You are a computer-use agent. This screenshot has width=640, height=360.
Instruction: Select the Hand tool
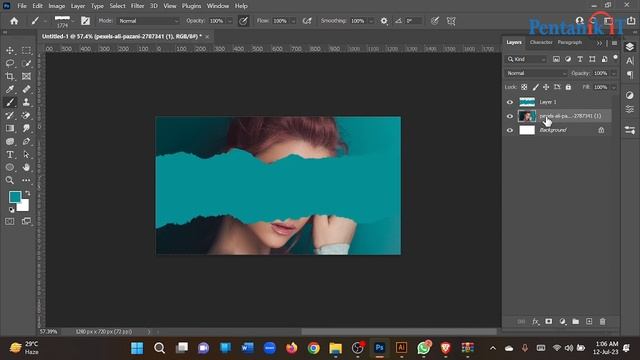[26, 167]
